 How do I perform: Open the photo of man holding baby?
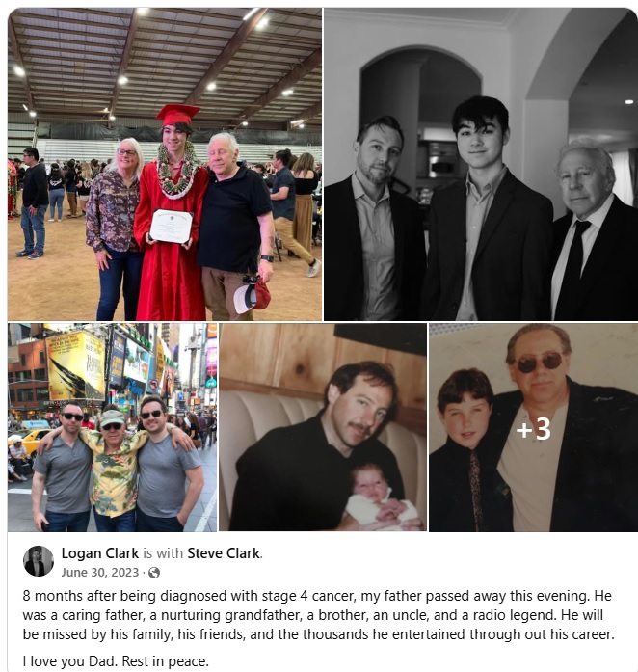click(323, 427)
